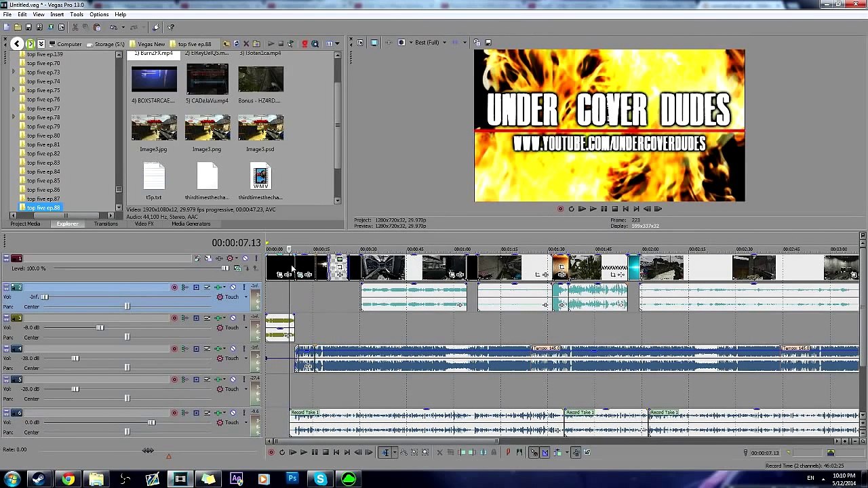Click the red X Delete icon in Explorer toolbar
The height and width of the screenshot is (488, 868).
coord(246,44)
